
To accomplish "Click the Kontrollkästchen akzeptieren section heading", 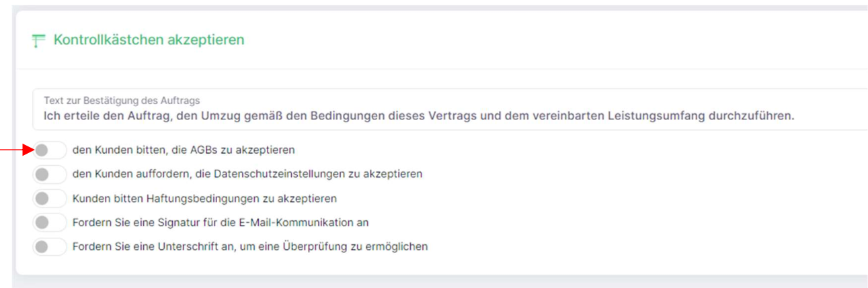I will coord(149,40).
